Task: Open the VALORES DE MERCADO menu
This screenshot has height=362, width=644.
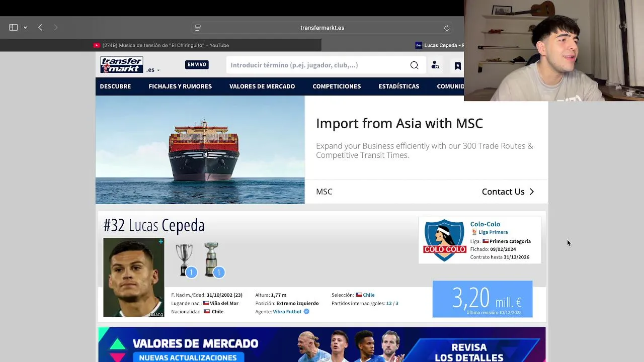Action: (x=262, y=86)
